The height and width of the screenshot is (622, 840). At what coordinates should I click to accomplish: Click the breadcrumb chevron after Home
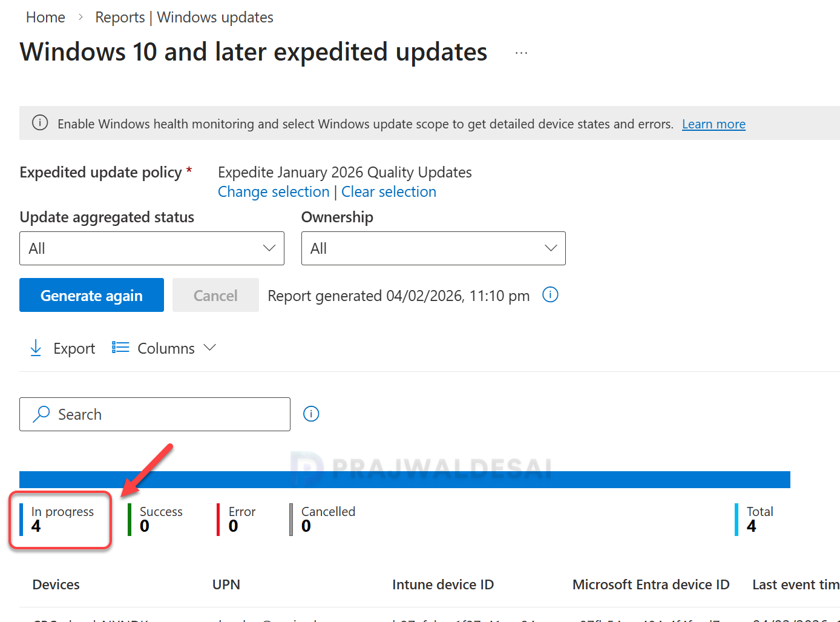tap(80, 18)
